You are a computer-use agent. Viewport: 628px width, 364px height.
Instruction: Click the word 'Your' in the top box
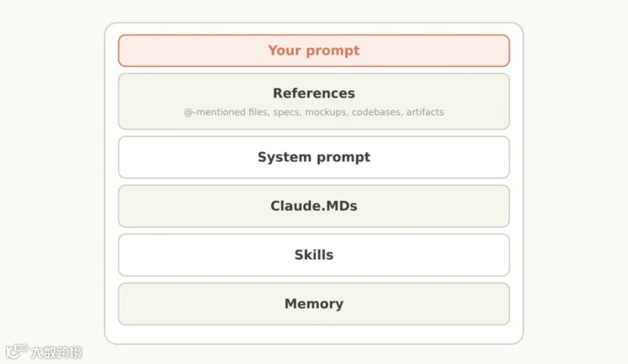click(285, 50)
